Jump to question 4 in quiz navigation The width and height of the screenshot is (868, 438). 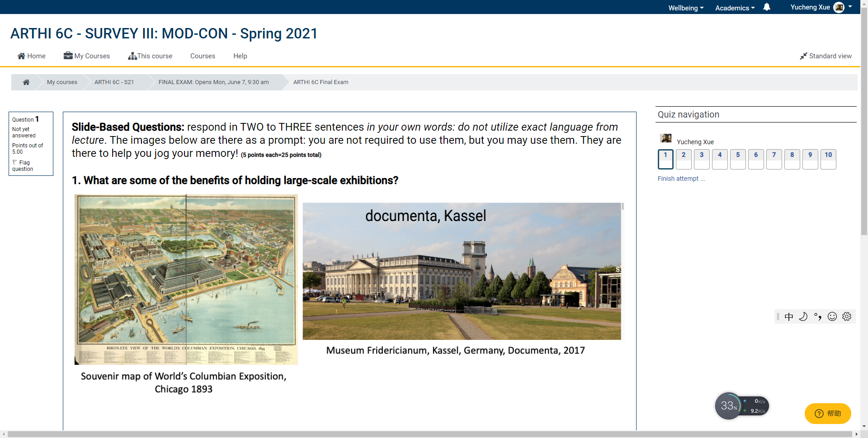[720, 159]
